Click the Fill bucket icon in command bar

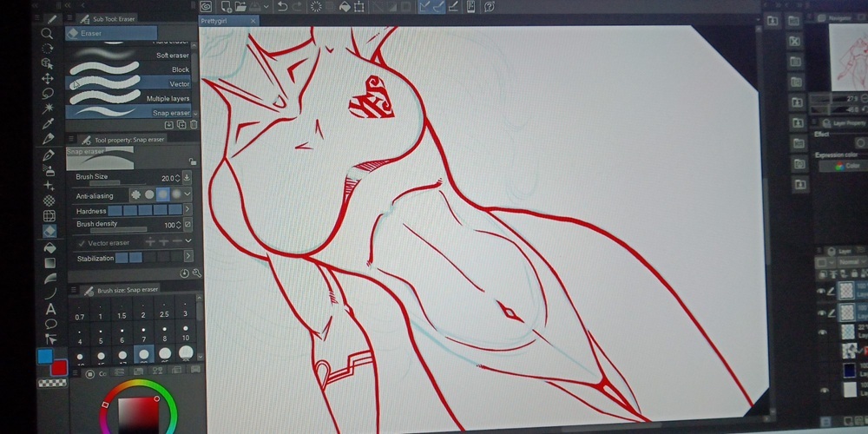tap(345, 7)
